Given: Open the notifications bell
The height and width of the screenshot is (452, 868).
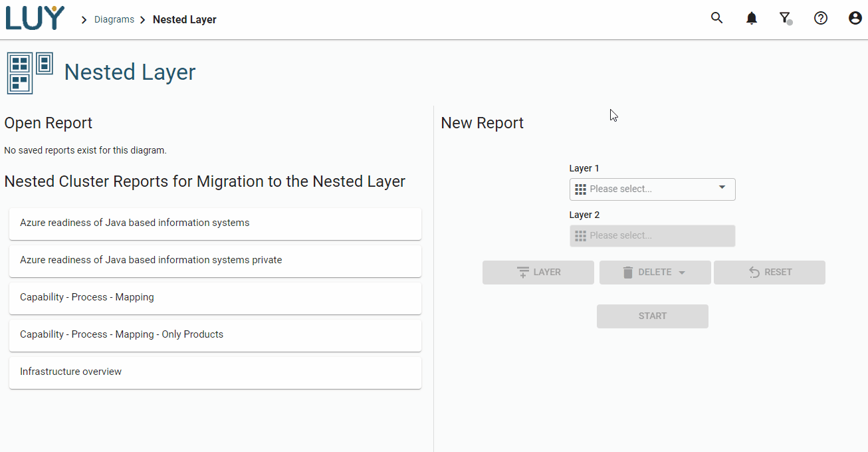Looking at the screenshot, I should click(752, 18).
